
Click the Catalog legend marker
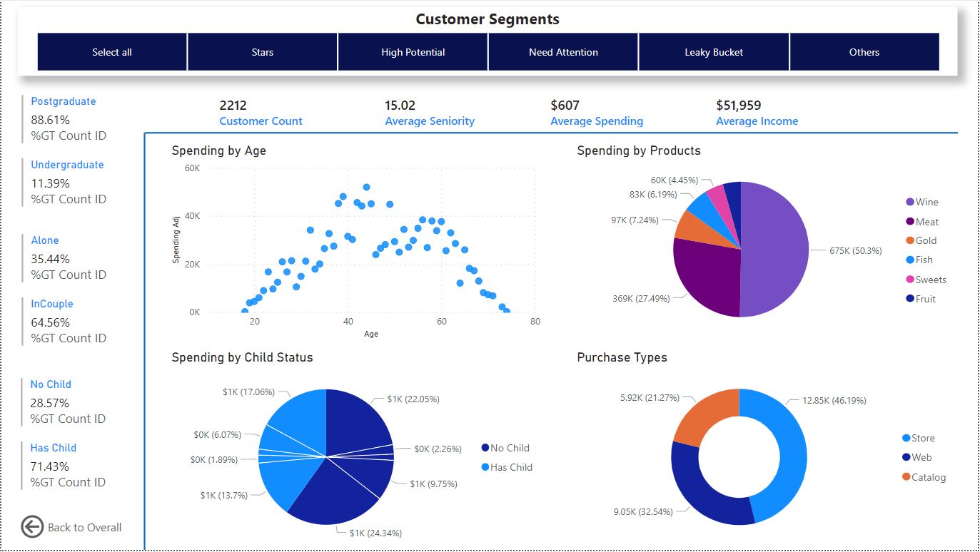click(906, 477)
